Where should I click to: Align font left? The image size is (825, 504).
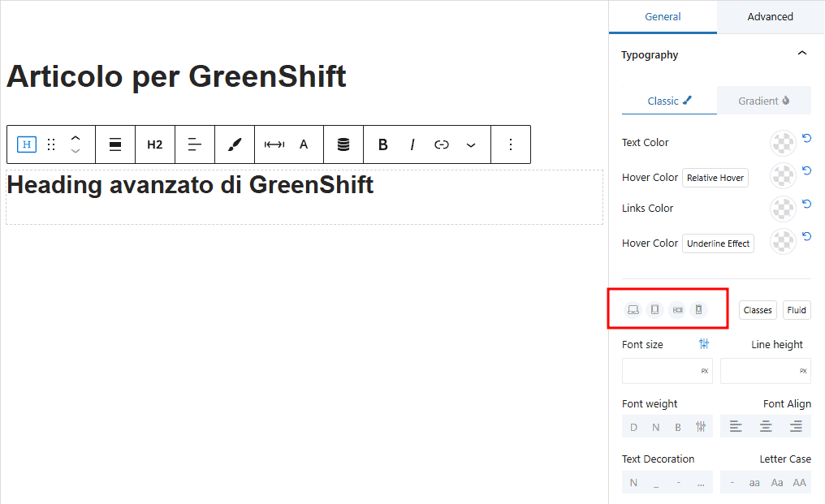[736, 427]
